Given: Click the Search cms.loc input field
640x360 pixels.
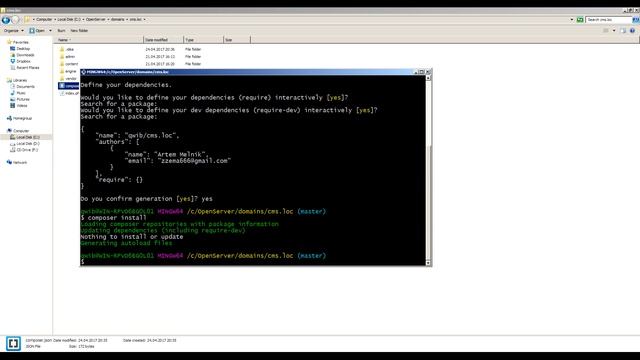Looking at the screenshot, I should click(x=609, y=20).
